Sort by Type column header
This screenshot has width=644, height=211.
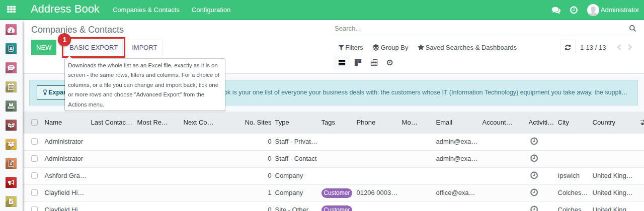tap(282, 122)
